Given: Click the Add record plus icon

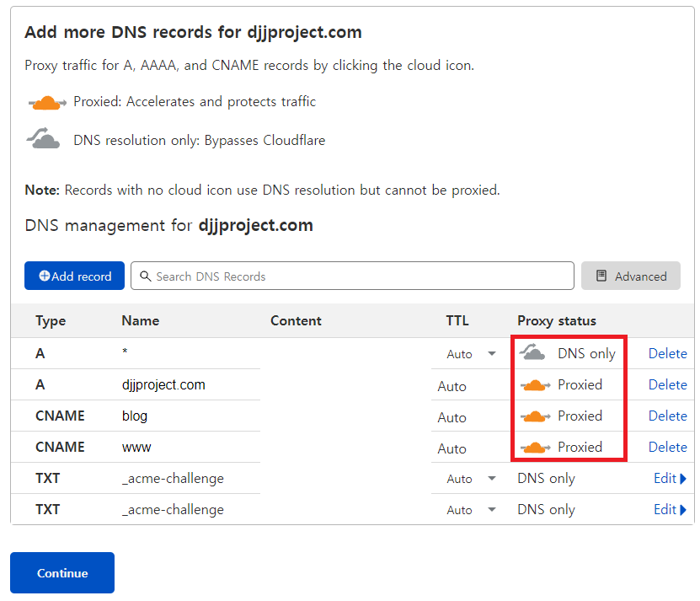Looking at the screenshot, I should pos(44,276).
